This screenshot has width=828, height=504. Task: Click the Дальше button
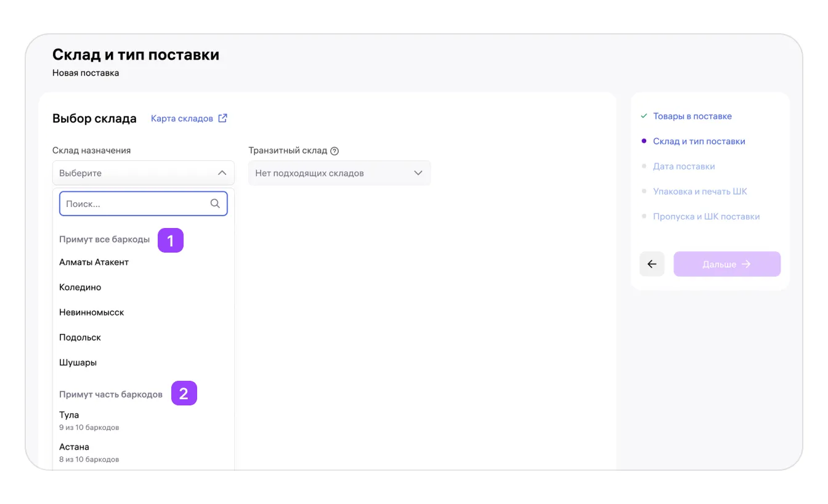[x=726, y=264]
